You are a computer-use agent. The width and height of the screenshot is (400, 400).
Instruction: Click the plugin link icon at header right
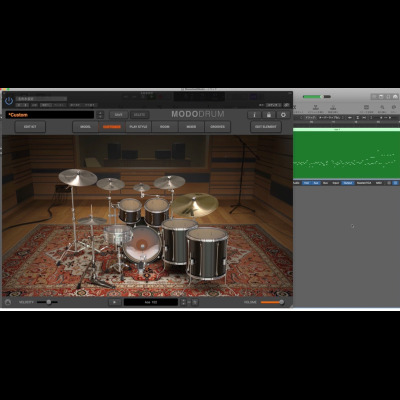(285, 105)
